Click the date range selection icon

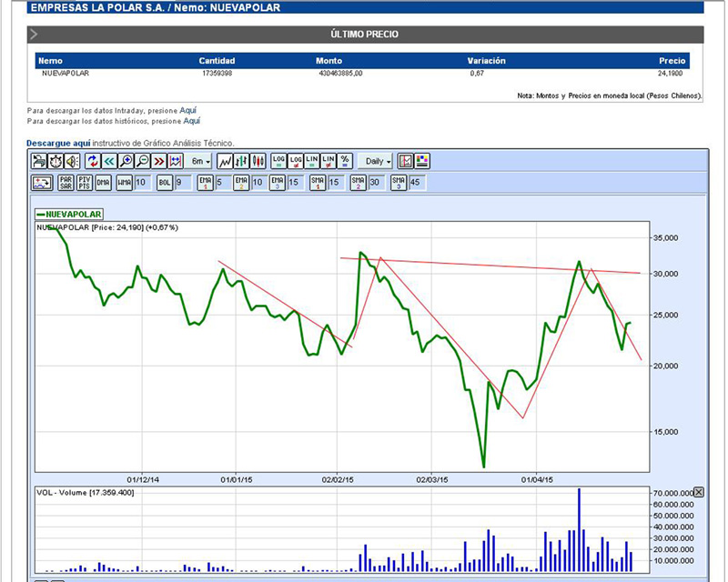click(x=176, y=161)
